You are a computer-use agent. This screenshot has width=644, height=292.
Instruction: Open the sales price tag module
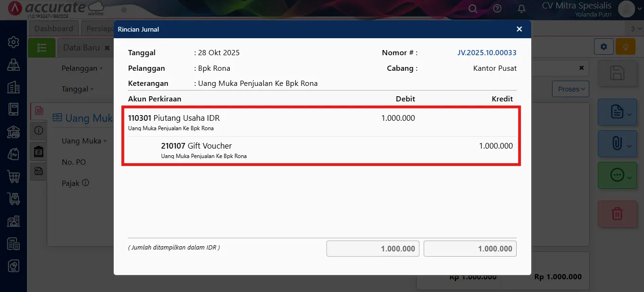(x=13, y=154)
